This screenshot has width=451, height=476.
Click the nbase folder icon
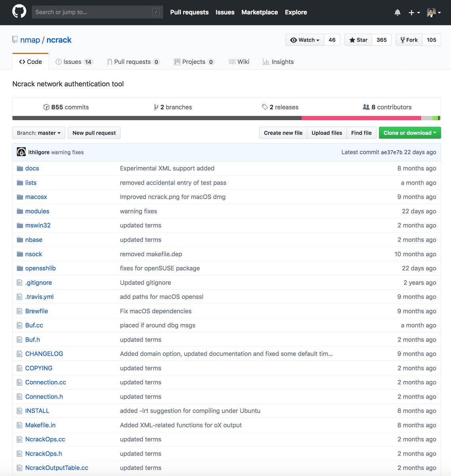point(20,240)
